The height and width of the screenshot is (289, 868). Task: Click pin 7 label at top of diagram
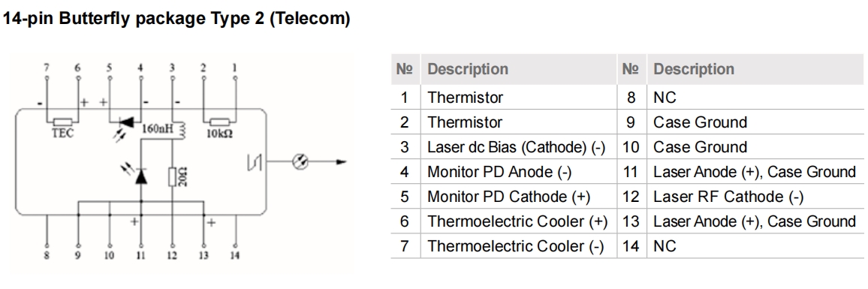coord(47,68)
